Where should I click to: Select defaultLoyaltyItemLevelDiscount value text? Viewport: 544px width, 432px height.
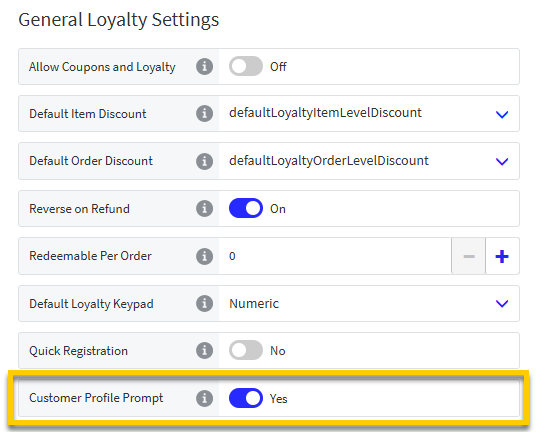[x=325, y=113]
